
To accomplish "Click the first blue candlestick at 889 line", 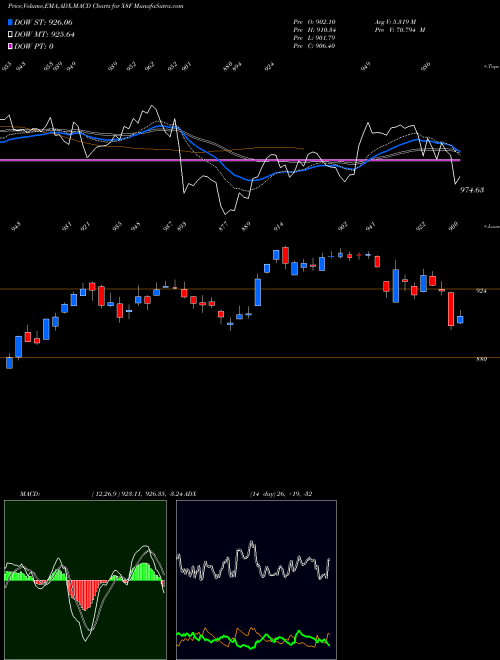I will pyautogui.click(x=9, y=363).
